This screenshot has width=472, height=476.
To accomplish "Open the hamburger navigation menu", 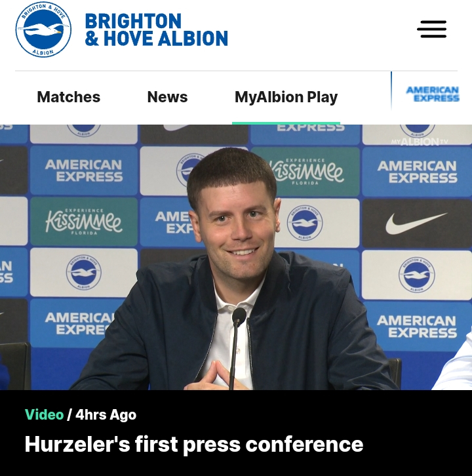I will [431, 29].
